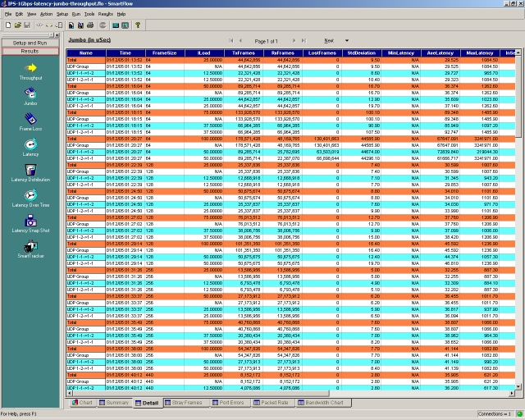Open the File menu
Screen dimensions: 525x420
pyautogui.click(x=8, y=14)
